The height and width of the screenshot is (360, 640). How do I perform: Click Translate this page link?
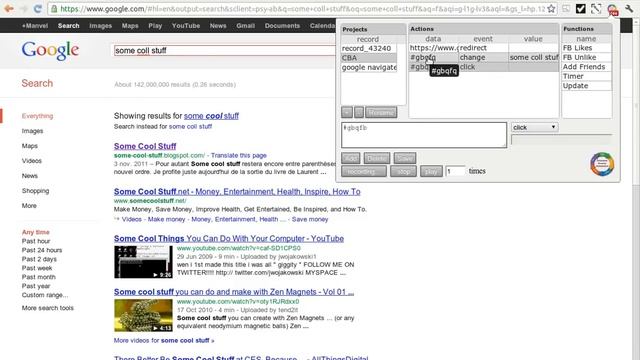coord(239,156)
